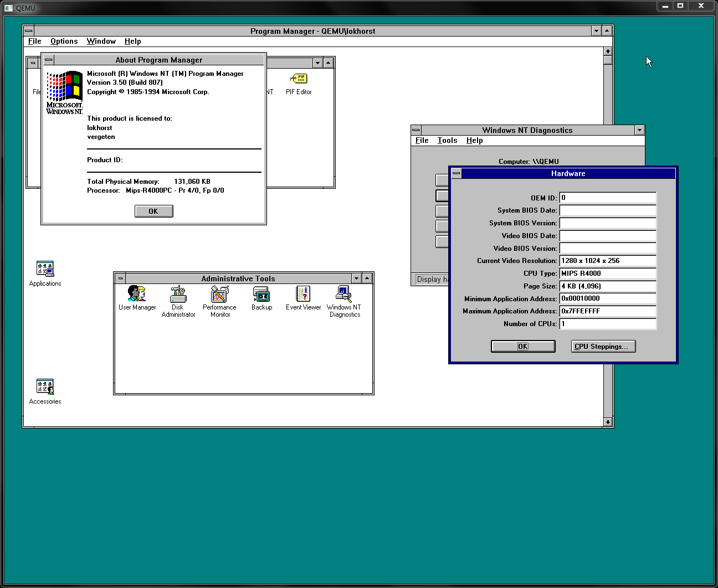The width and height of the screenshot is (718, 588).
Task: Click Program Manager scrollbar up arrow
Action: [x=608, y=51]
